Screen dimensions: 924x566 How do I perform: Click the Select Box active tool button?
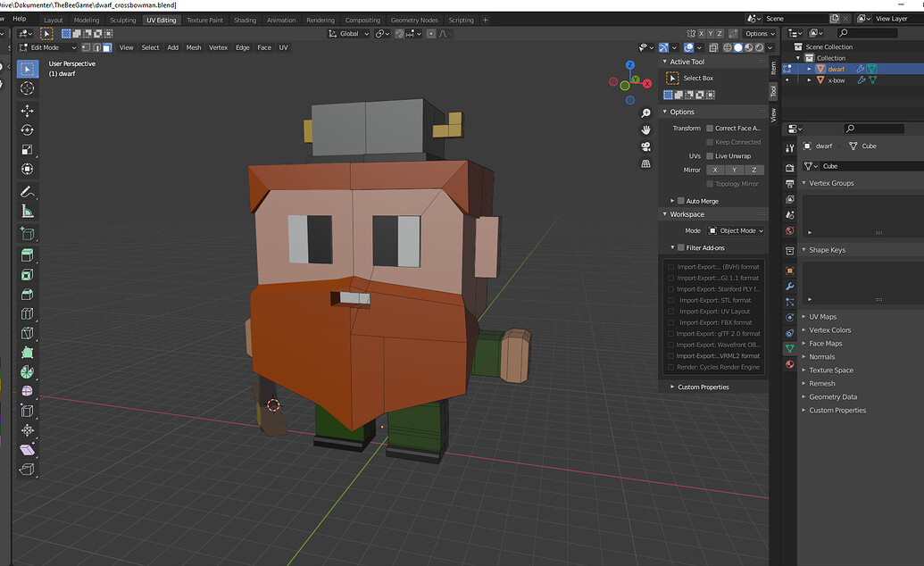[x=671, y=78]
